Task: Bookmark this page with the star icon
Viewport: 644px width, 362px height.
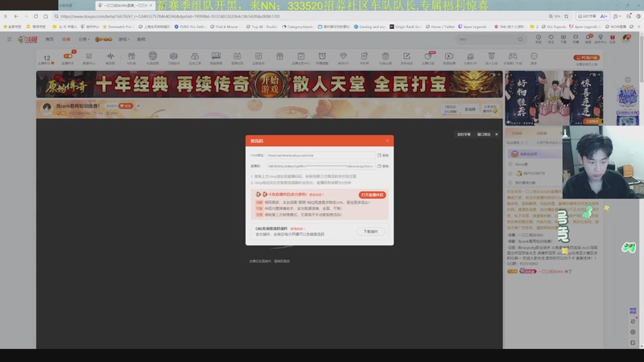Action: (567, 16)
